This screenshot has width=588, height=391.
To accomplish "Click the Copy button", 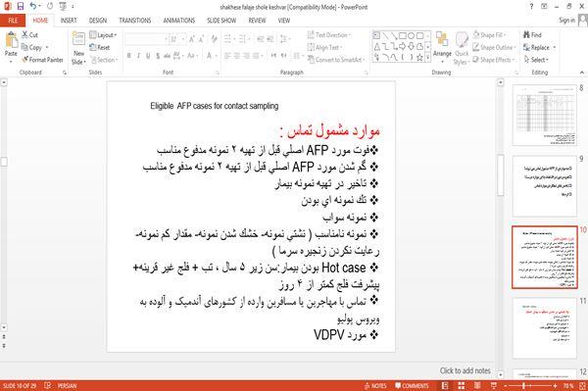I will (32, 47).
